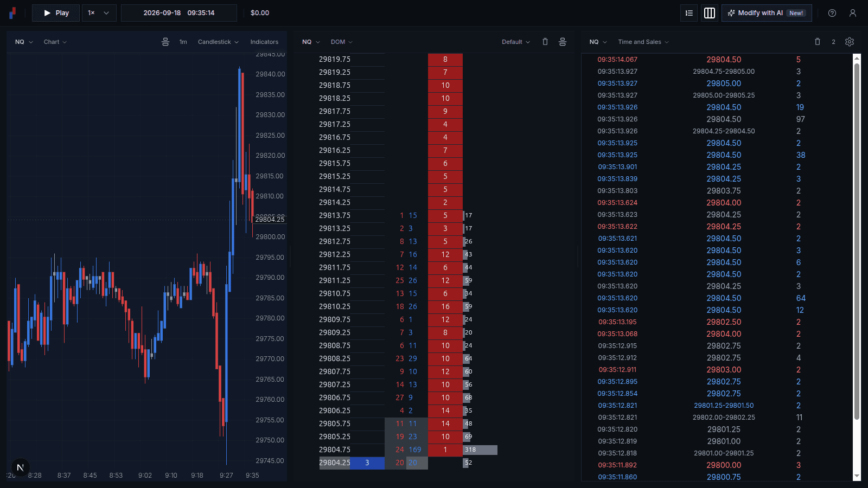The image size is (868, 488).
Task: Select the column layout icon
Action: (x=709, y=13)
